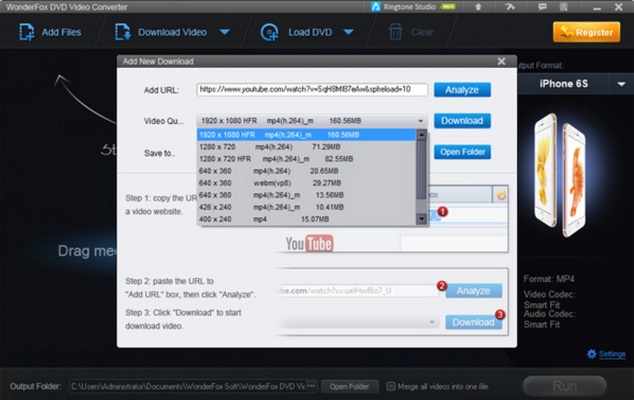Viewport: 634px width, 400px height.
Task: Click into the Add URL input field
Action: tap(312, 89)
